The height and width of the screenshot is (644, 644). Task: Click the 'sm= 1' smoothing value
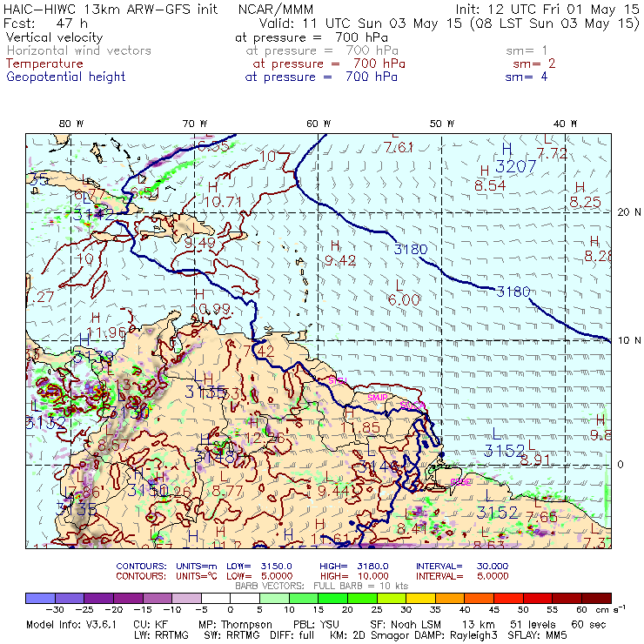[527, 50]
